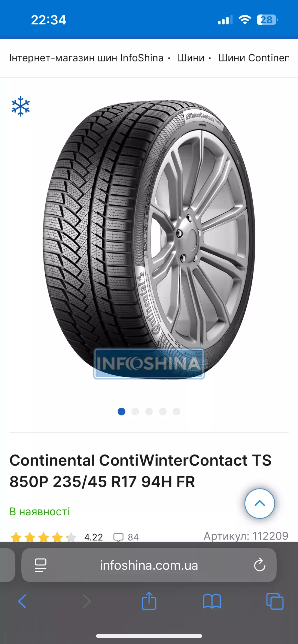Open the reviews comment icon with 84
This screenshot has width=298, height=644.
pos(126,537)
